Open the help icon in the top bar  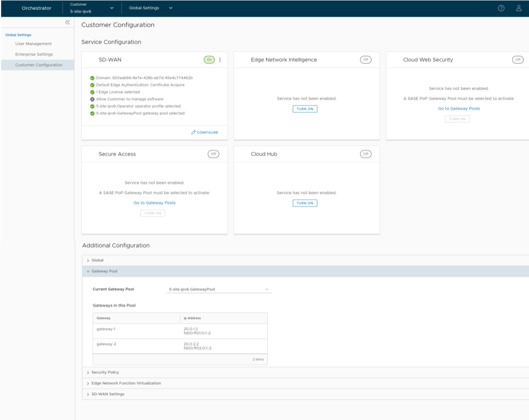click(x=501, y=8)
